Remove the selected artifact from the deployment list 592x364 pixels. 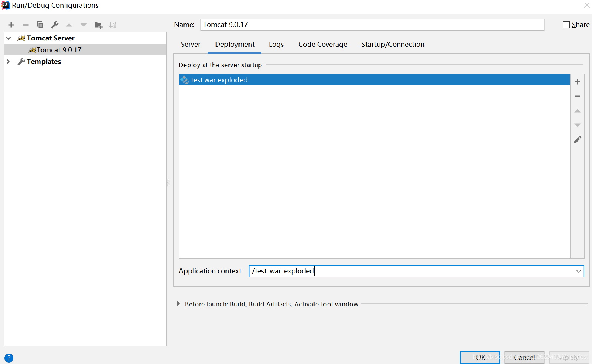click(578, 96)
